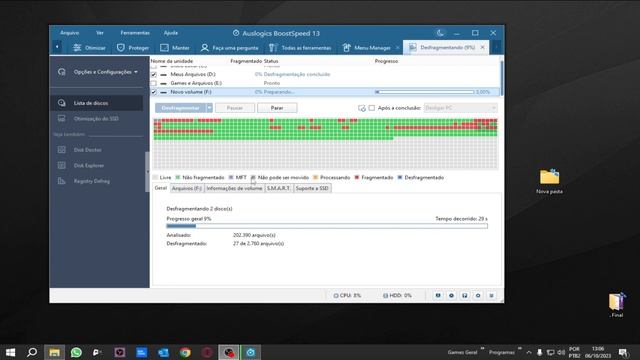Switch to Informações de volume tab

pyautogui.click(x=234, y=188)
